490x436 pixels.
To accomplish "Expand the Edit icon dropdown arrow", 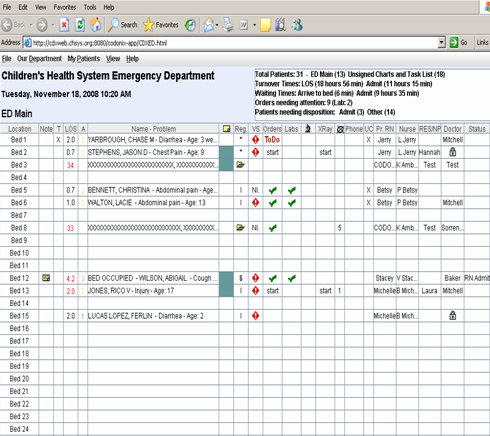I will (x=254, y=25).
